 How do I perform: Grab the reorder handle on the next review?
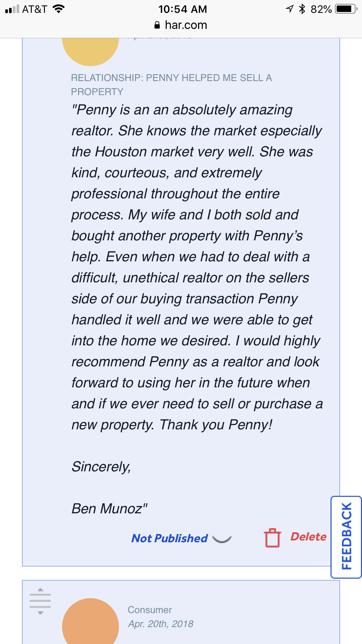click(x=40, y=601)
